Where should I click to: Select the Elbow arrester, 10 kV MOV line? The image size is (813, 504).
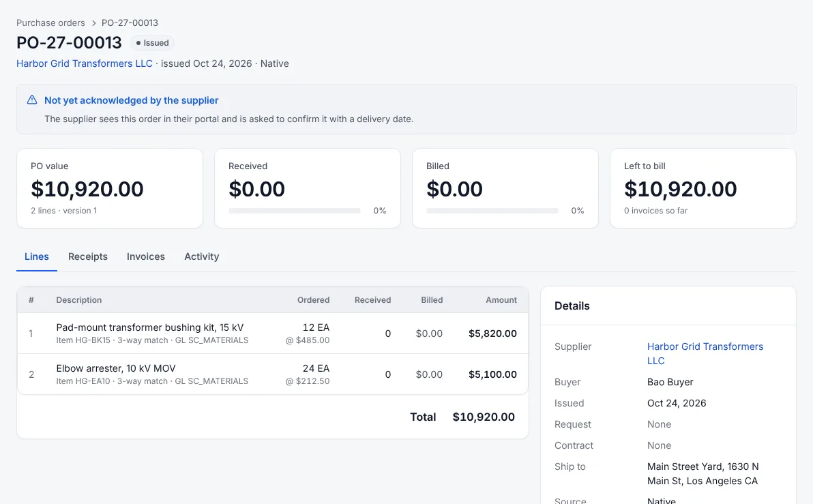[x=273, y=374]
